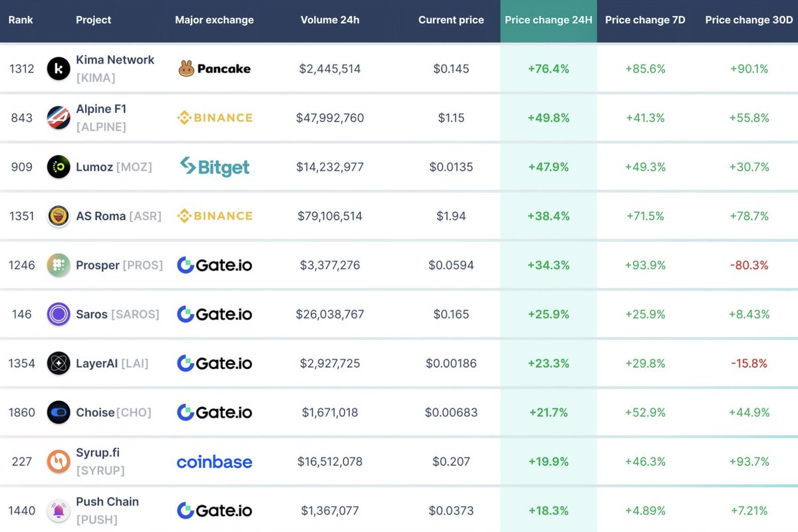Click the 30D change -15.8%
The image size is (798, 532).
point(749,363)
